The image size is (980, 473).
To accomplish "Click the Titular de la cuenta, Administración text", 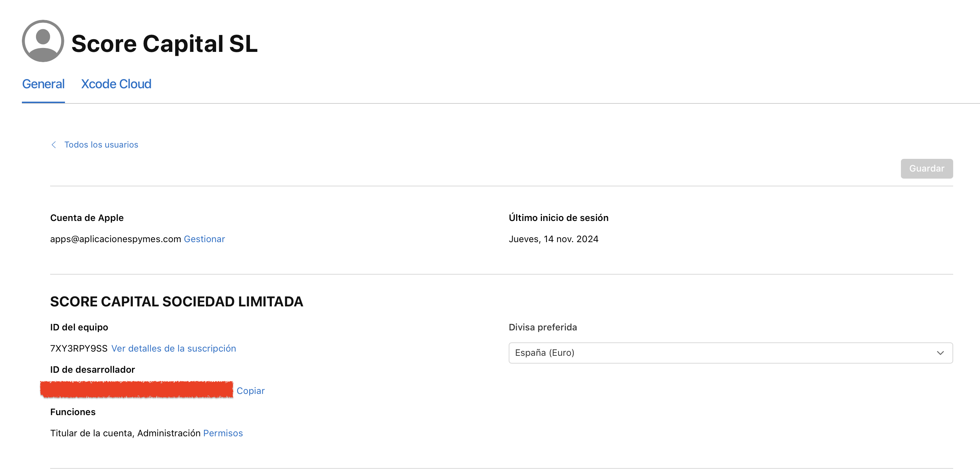I will pos(125,433).
